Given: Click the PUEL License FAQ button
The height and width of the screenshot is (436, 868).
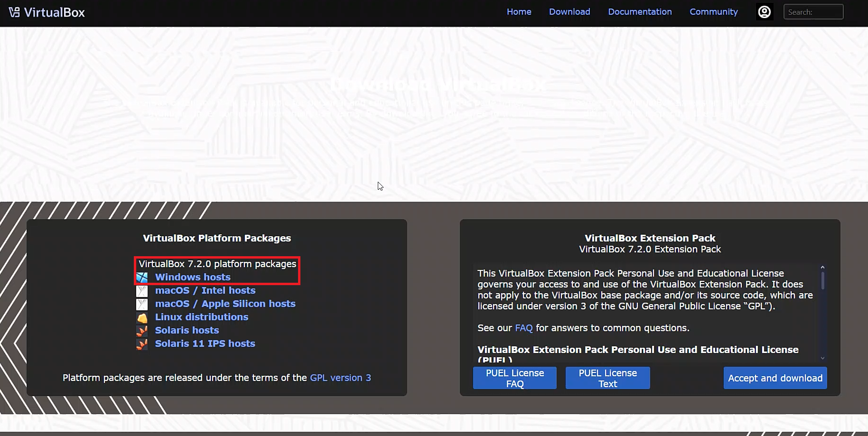Looking at the screenshot, I should [x=515, y=378].
